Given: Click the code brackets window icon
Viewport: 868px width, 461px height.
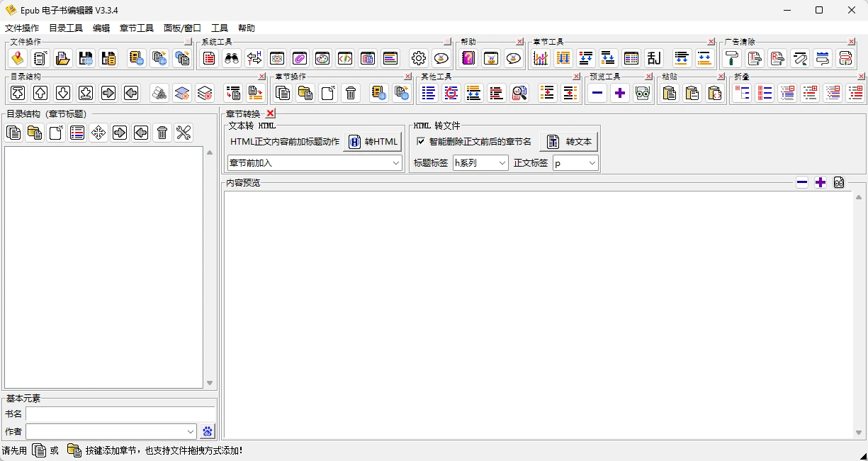Looking at the screenshot, I should pyautogui.click(x=345, y=58).
